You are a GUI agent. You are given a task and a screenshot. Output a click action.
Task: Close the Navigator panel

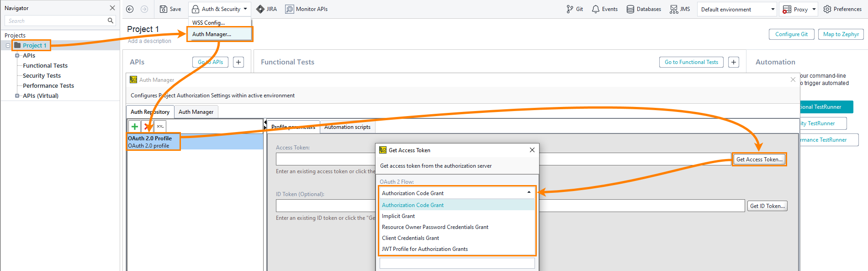[x=112, y=8]
